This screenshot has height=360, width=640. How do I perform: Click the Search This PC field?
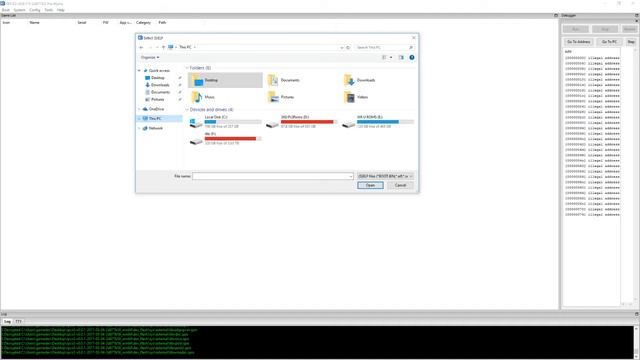tap(382, 47)
